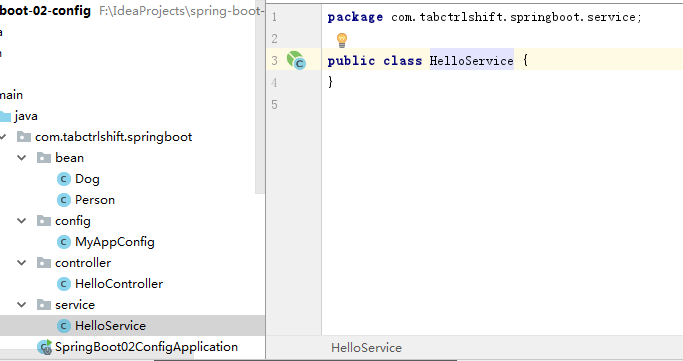This screenshot has width=683, height=361.
Task: Click the SpringBoot02ConfigApplication run class icon
Action: [x=44, y=347]
